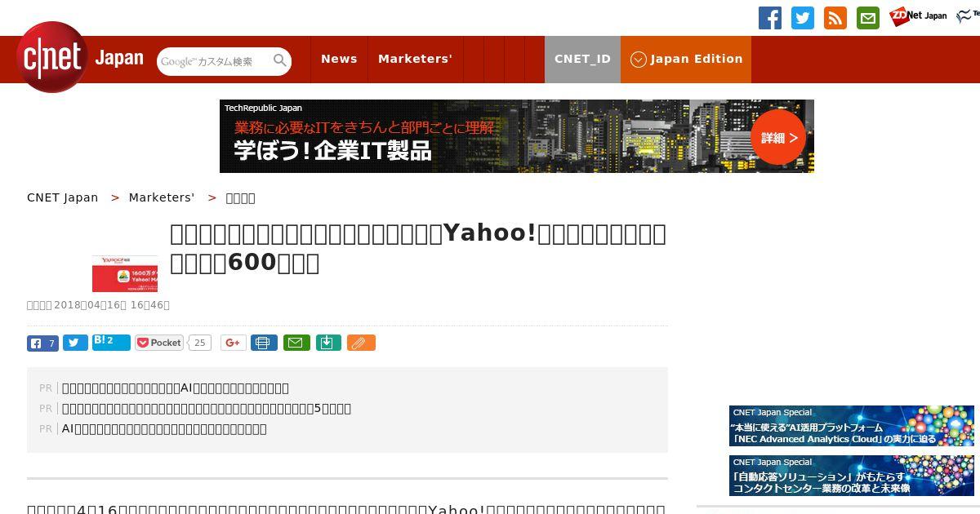980x514 pixels.
Task: Open the CNET_ID tab
Action: (582, 59)
